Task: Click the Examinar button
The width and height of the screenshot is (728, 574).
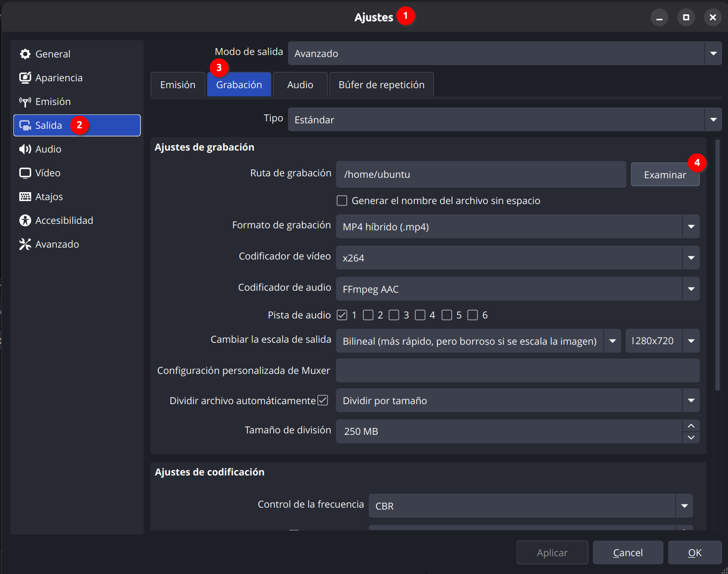Action: pyautogui.click(x=665, y=174)
